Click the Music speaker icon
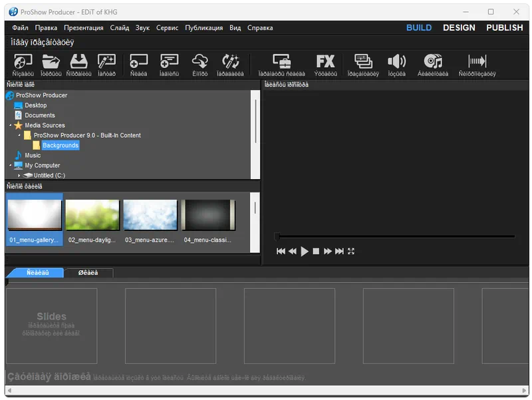 pos(396,61)
